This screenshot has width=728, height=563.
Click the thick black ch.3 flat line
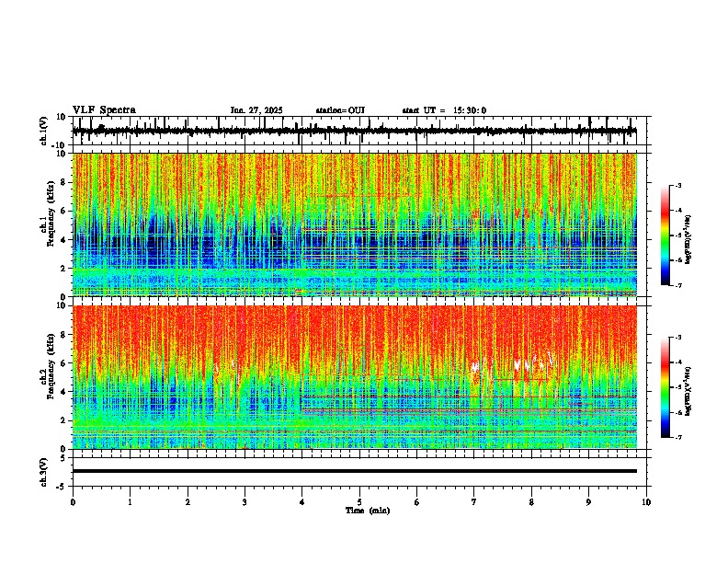(355, 471)
